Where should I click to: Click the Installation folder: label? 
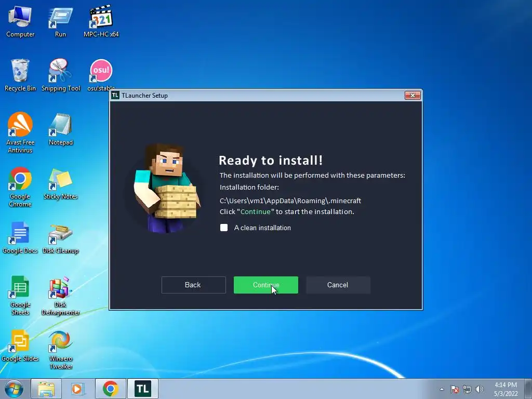[249, 187]
